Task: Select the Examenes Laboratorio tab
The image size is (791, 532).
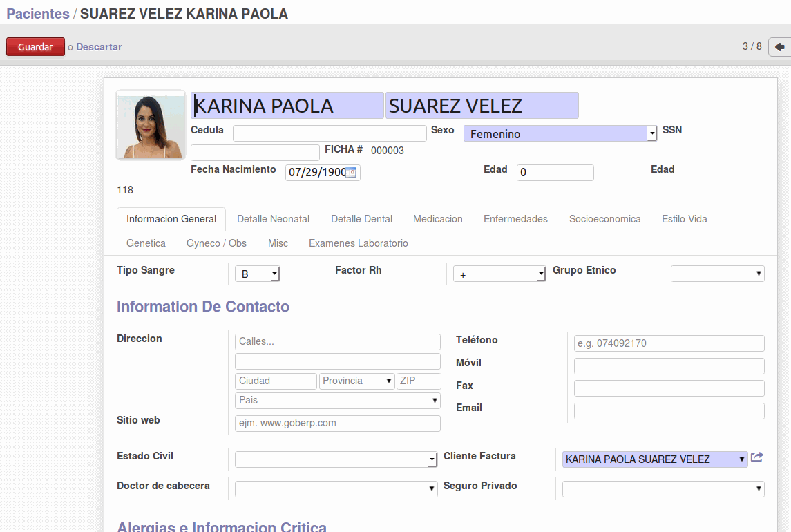Action: coord(358,243)
